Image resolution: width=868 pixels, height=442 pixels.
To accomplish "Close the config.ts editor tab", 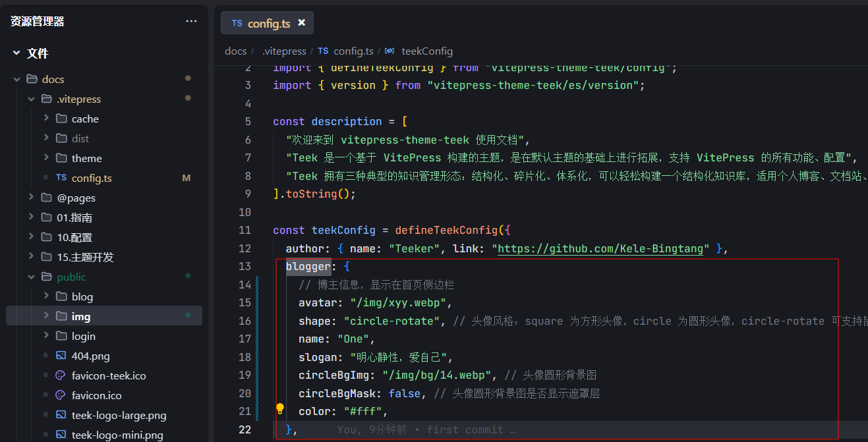I will (x=302, y=23).
